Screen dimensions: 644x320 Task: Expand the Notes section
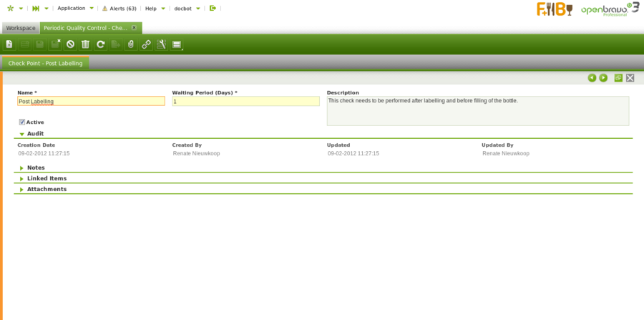22,168
